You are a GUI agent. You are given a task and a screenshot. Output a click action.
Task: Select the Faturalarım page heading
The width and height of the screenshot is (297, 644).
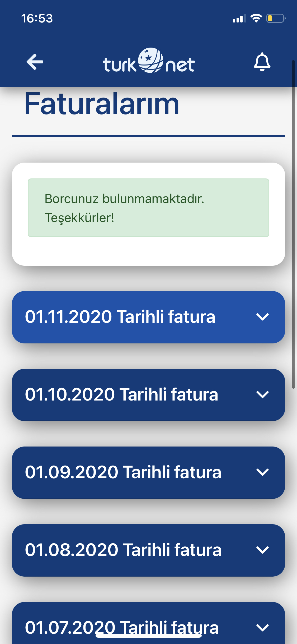coord(102,104)
